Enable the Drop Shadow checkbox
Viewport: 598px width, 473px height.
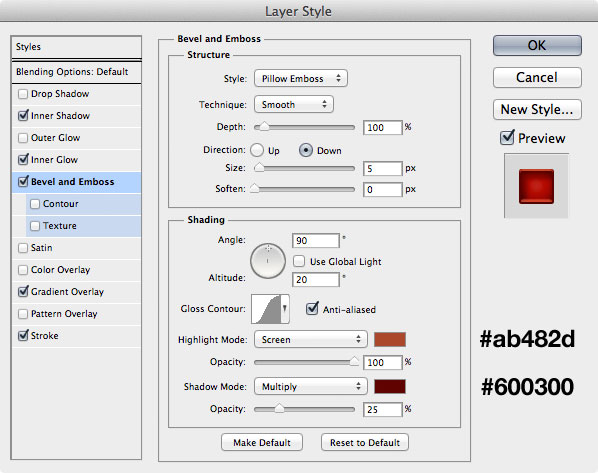coord(23,94)
